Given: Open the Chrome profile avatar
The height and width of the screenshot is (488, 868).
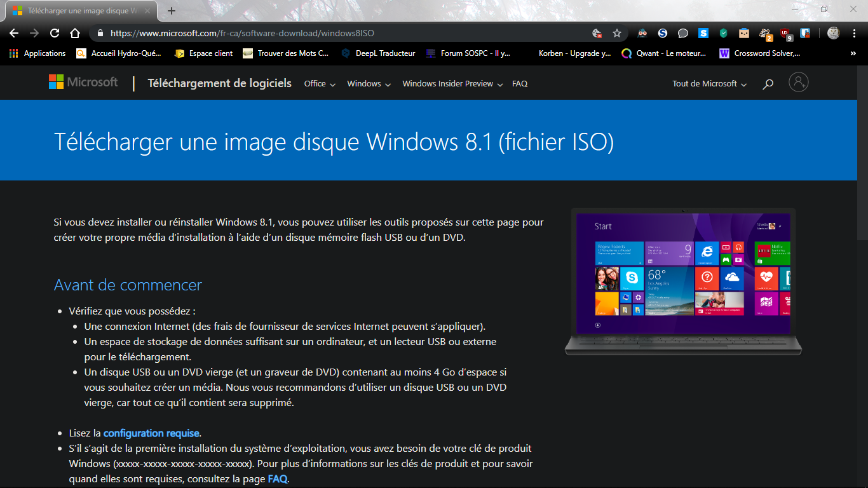Looking at the screenshot, I should pos(833,33).
